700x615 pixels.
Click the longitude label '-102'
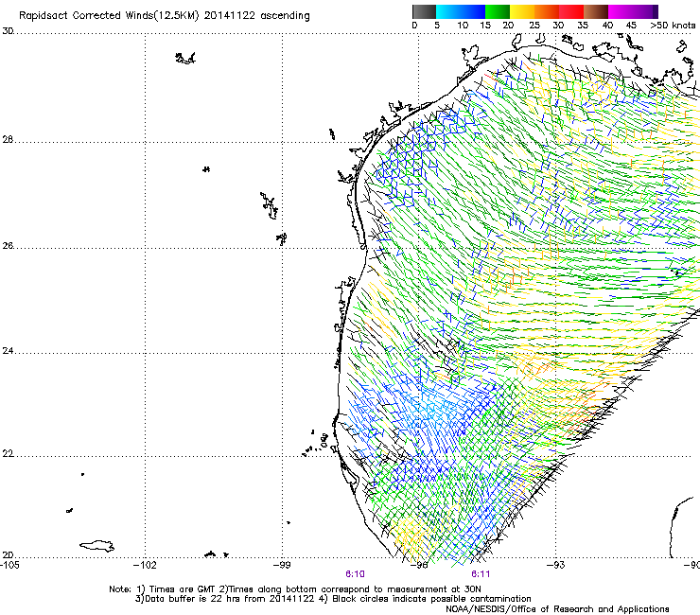tap(146, 565)
